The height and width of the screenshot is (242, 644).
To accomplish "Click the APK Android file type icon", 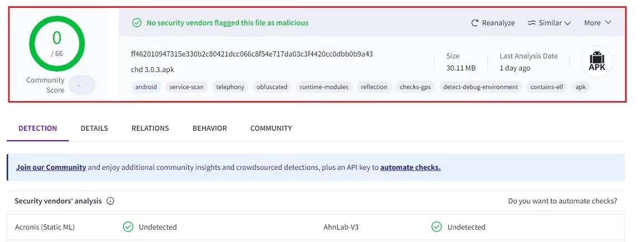I will tap(597, 61).
